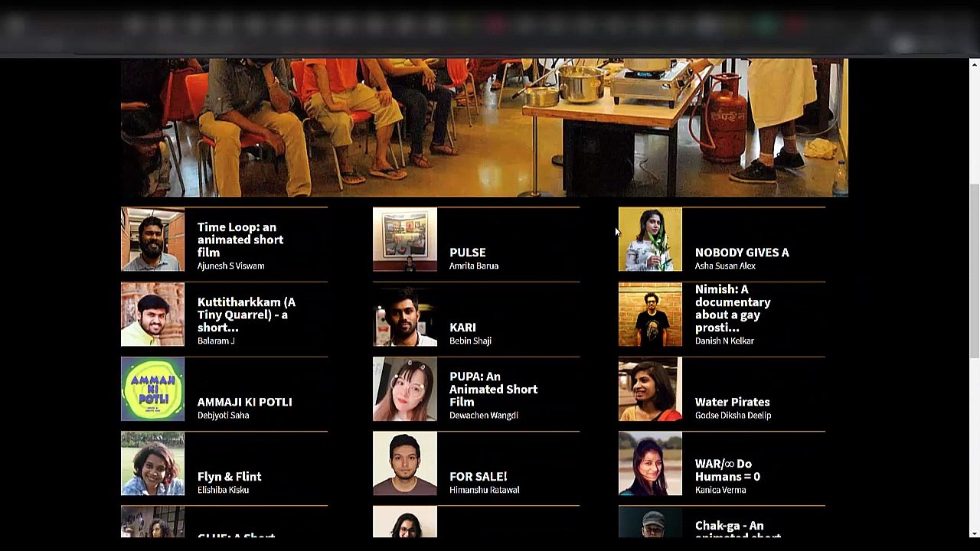Click the scrollbar down arrow
The image size is (980, 551).
click(974, 533)
